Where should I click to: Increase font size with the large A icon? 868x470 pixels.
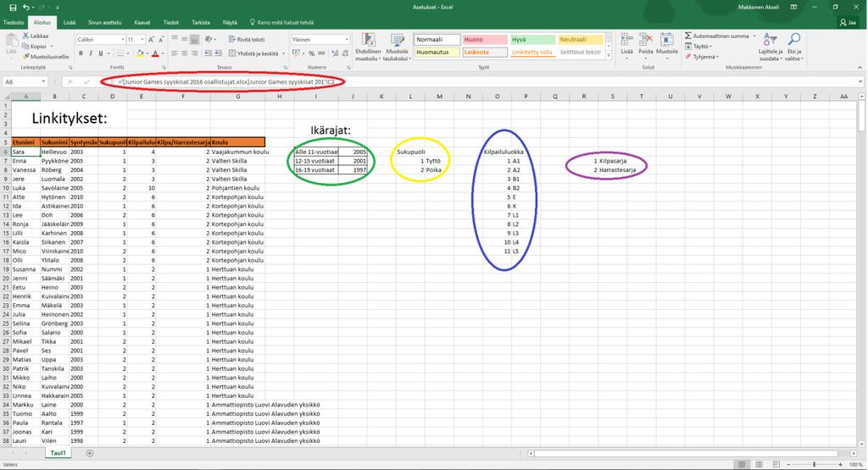coord(152,40)
